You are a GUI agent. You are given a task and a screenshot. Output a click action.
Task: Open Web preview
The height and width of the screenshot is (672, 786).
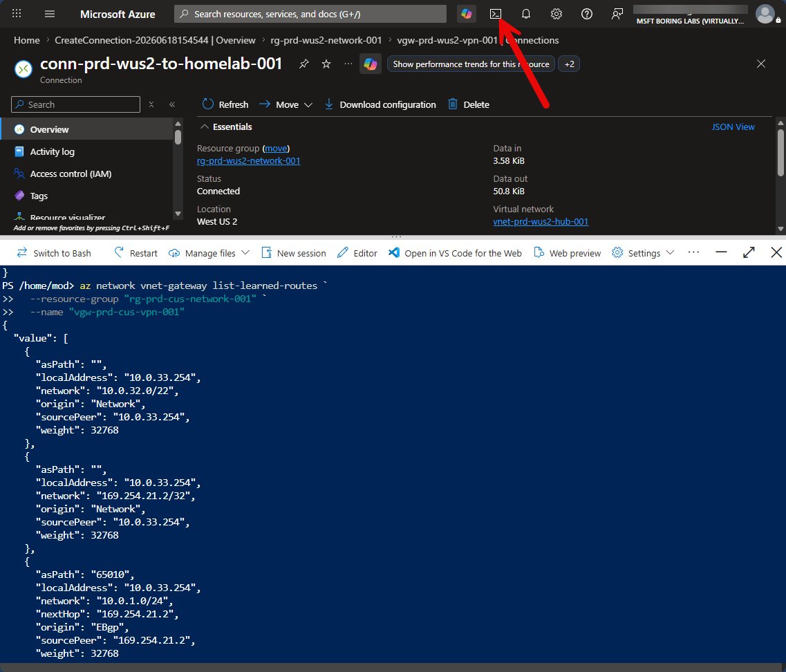[x=568, y=253]
